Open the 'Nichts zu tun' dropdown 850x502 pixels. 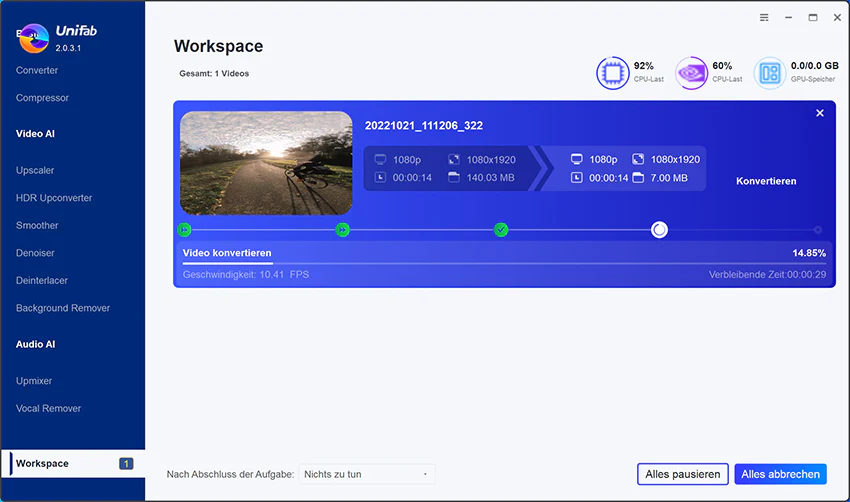pos(367,474)
